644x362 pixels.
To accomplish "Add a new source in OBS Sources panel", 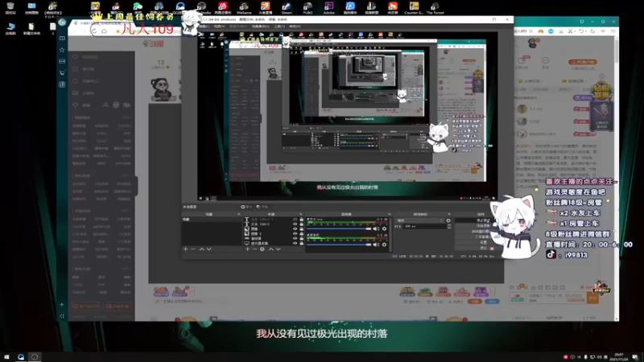I will coord(248,249).
